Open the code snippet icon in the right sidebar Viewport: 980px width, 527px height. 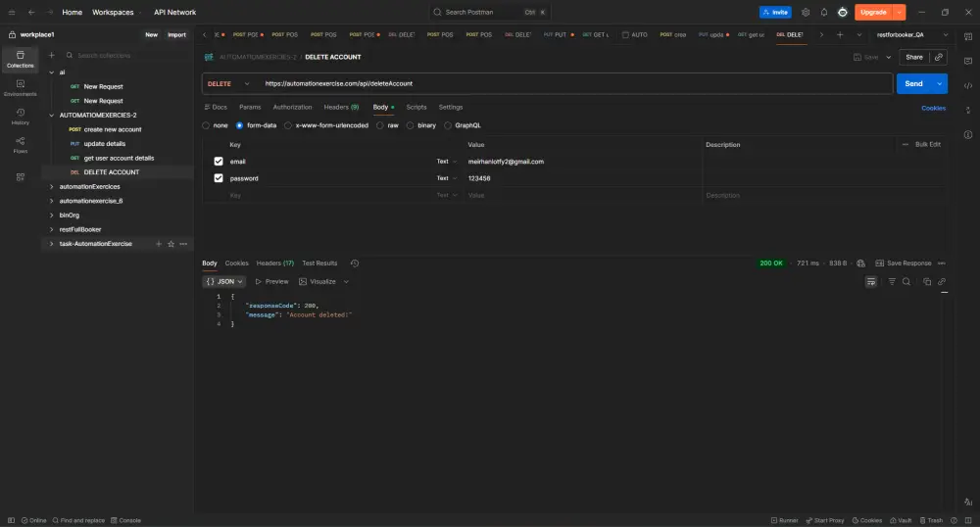(968, 85)
